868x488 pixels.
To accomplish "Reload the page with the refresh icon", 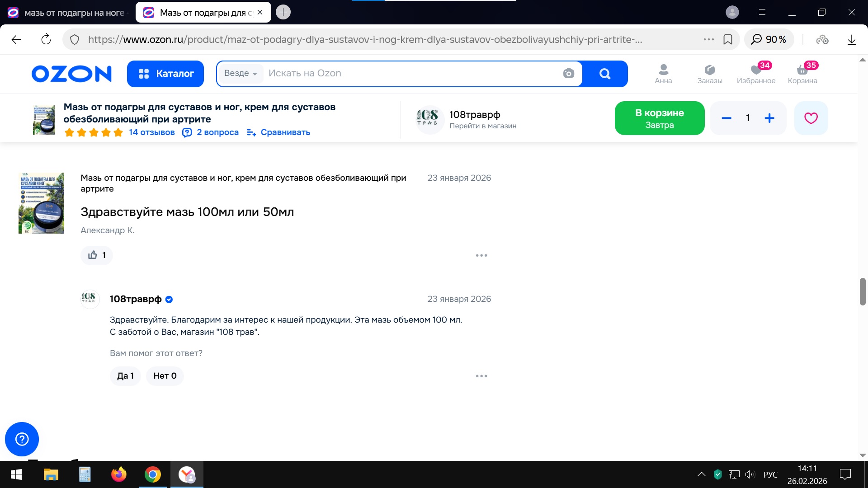I will (x=46, y=40).
